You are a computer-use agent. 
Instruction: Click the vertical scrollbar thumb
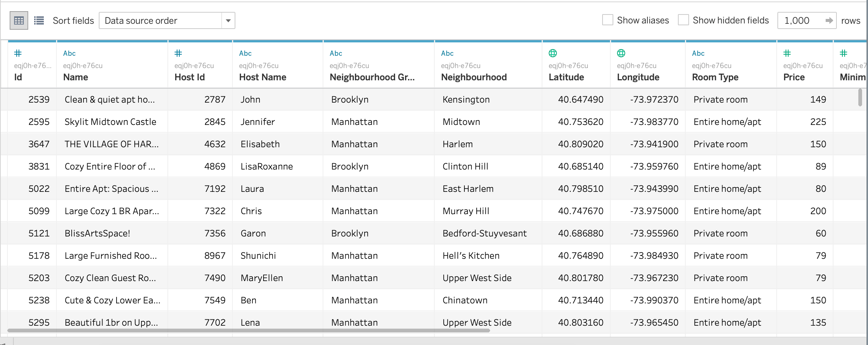coord(860,97)
